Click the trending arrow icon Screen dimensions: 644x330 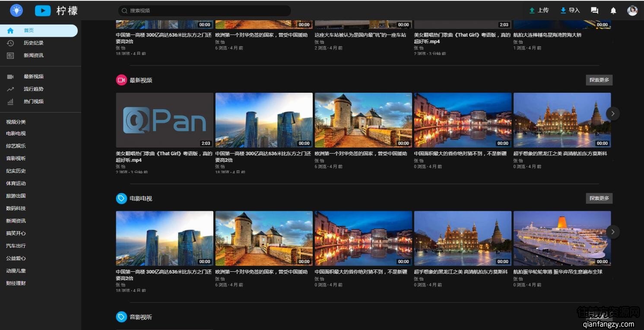[10, 89]
